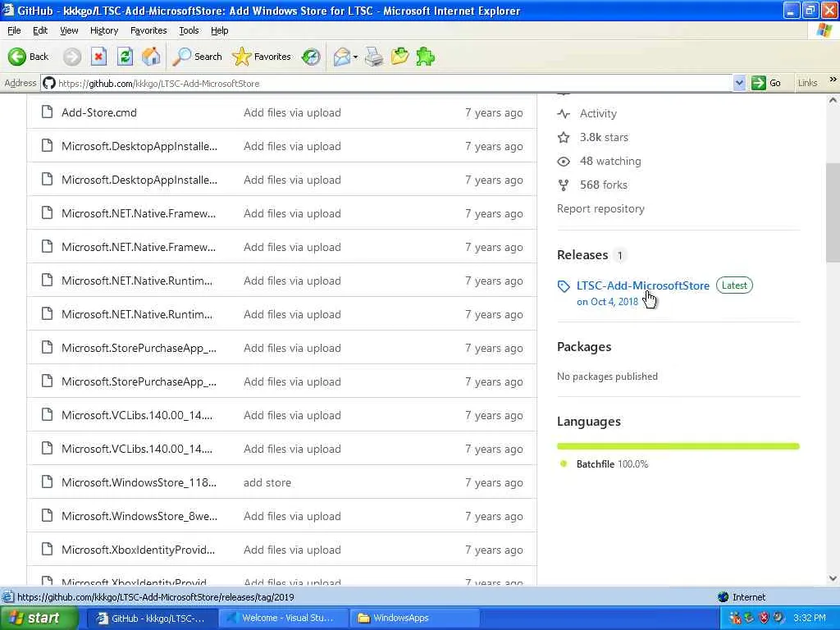Switch to Welcome - Visual Studio taskbar window
The image size is (840, 630).
coord(284,618)
